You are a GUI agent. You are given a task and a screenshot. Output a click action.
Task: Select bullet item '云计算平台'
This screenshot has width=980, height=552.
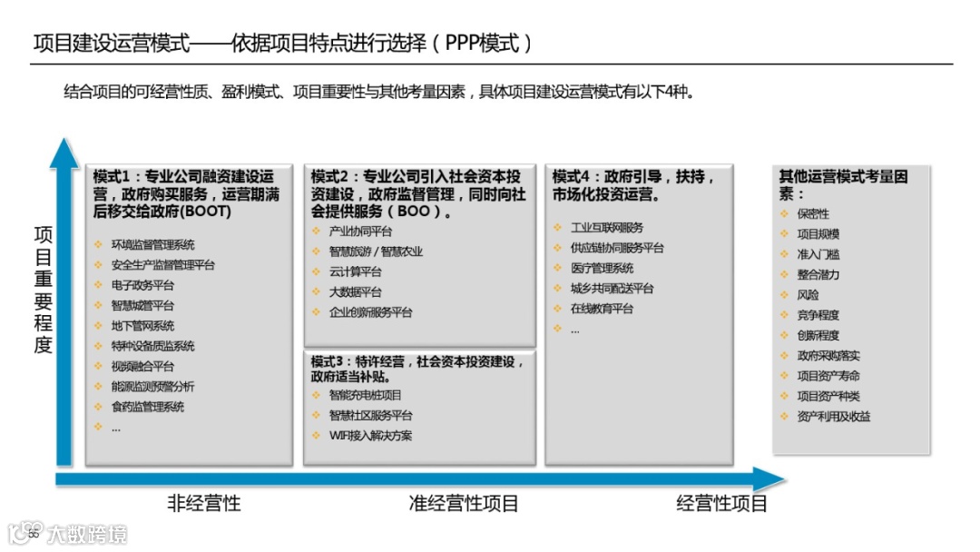355,272
